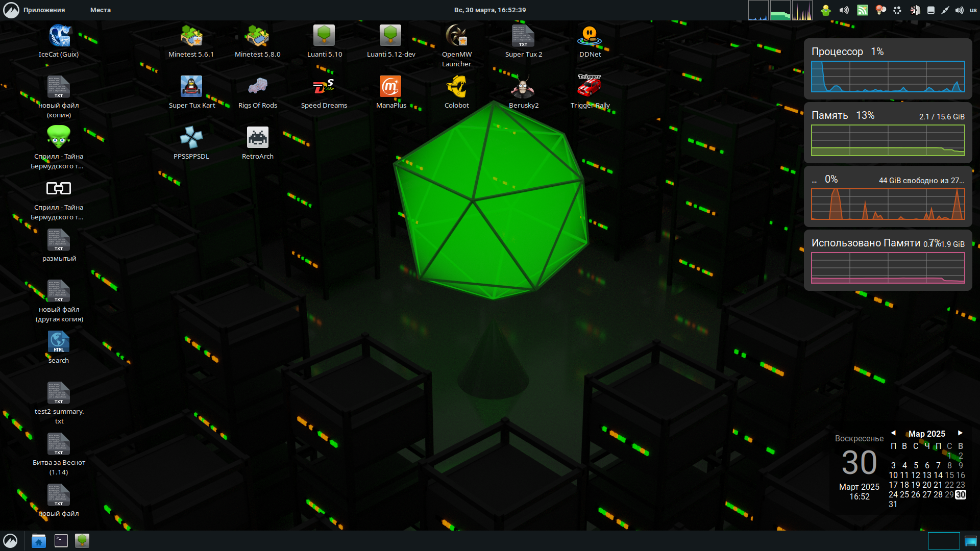Launch Minetest 5.8.0 from desktop
Screen dimensions: 980x551
point(257,36)
